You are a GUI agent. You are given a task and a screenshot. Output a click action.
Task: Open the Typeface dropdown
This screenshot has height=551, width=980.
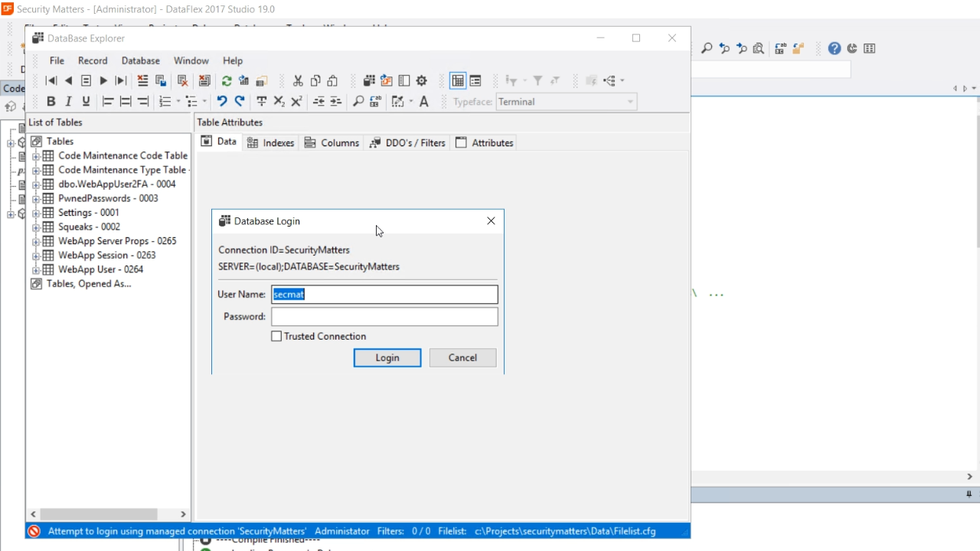[x=630, y=102]
